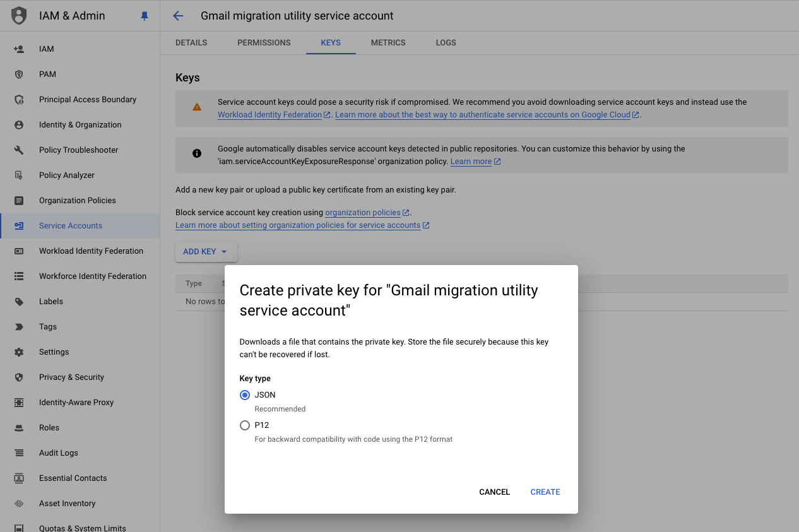Image resolution: width=799 pixels, height=532 pixels.
Task: Click the 'For backward compatibility' P12 description
Action: (x=353, y=439)
